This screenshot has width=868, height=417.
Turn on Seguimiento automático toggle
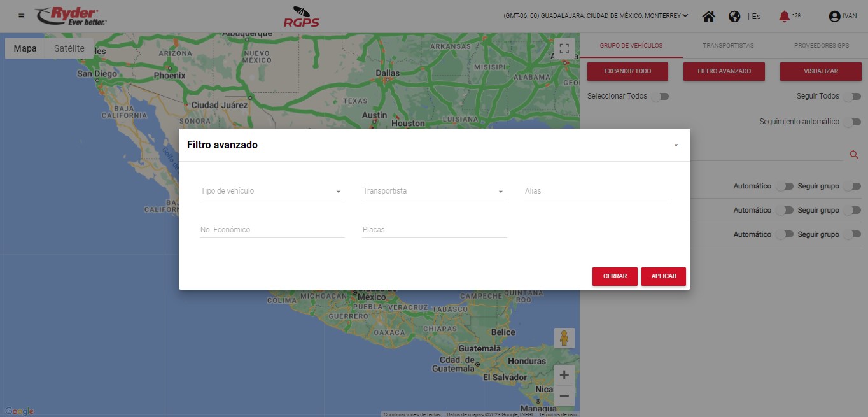click(x=852, y=122)
